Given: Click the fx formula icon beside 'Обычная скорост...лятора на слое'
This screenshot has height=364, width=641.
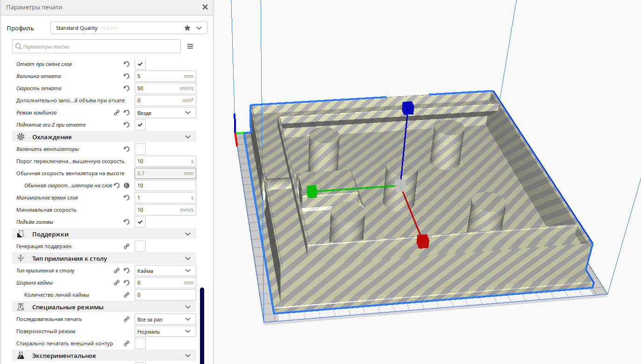Looking at the screenshot, I should click(x=127, y=186).
